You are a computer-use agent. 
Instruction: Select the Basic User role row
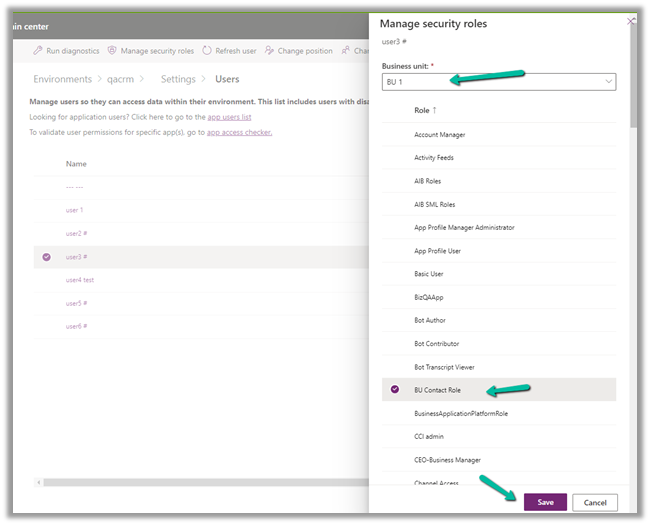[429, 274]
